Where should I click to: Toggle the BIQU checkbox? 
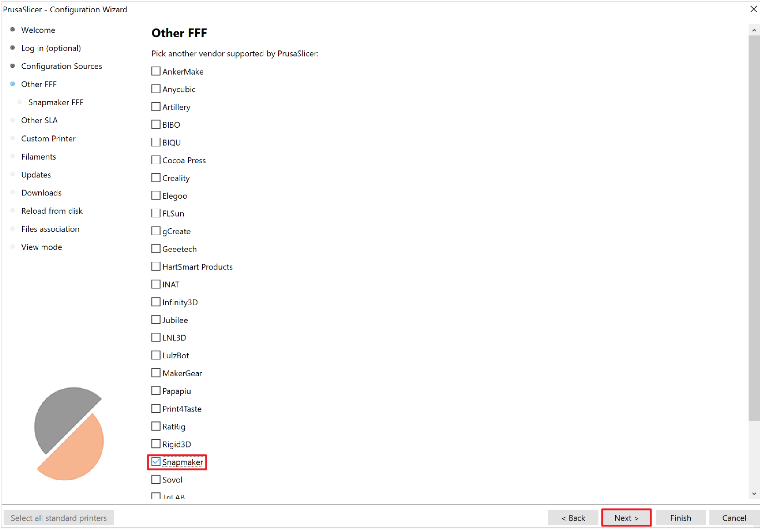pyautogui.click(x=156, y=142)
